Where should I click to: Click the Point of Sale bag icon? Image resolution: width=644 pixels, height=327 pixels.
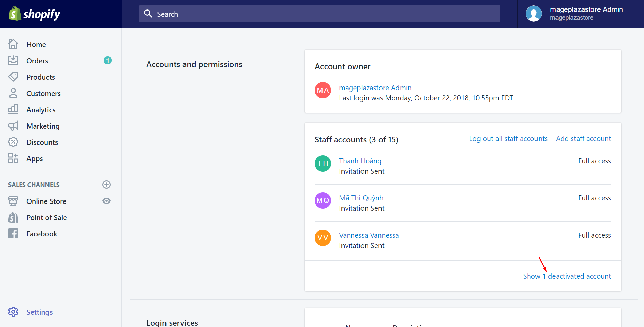[x=13, y=217]
